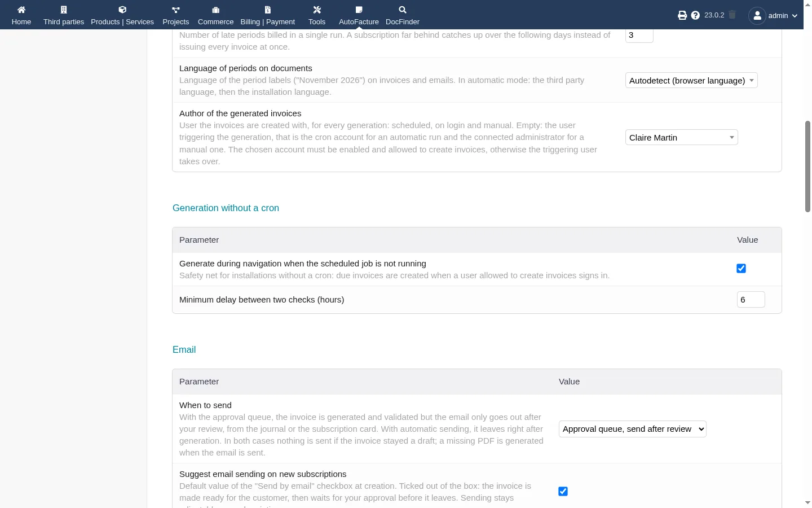Open Commerce briefcase icon

[215, 10]
